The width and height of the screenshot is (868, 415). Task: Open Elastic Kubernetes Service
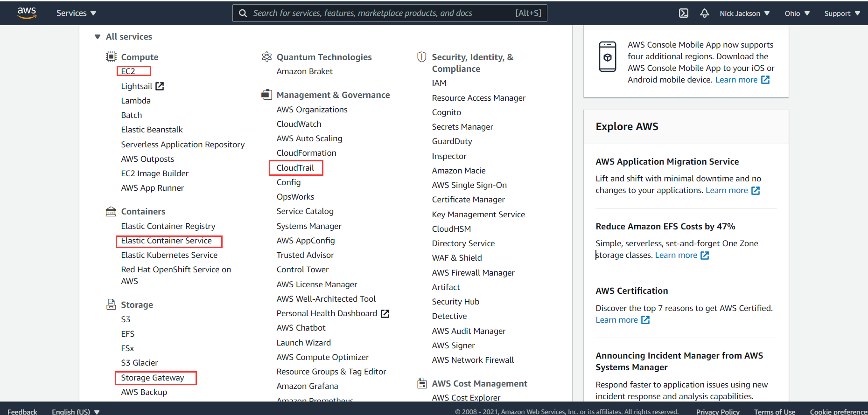pyautogui.click(x=169, y=255)
